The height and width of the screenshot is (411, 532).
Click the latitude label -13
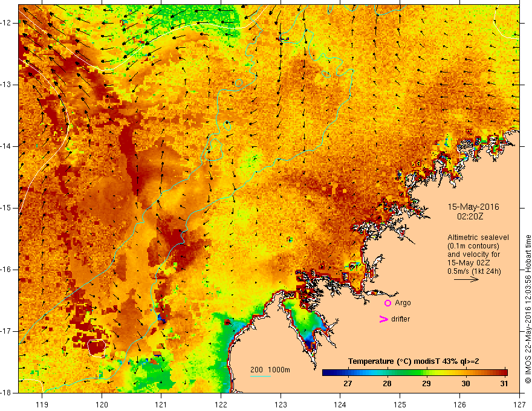point(6,85)
